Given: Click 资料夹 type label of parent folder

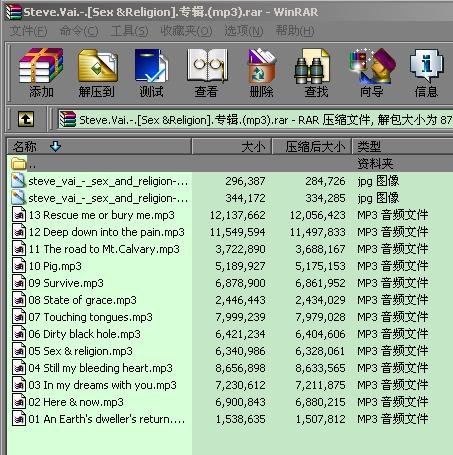Looking at the screenshot, I should point(375,164).
